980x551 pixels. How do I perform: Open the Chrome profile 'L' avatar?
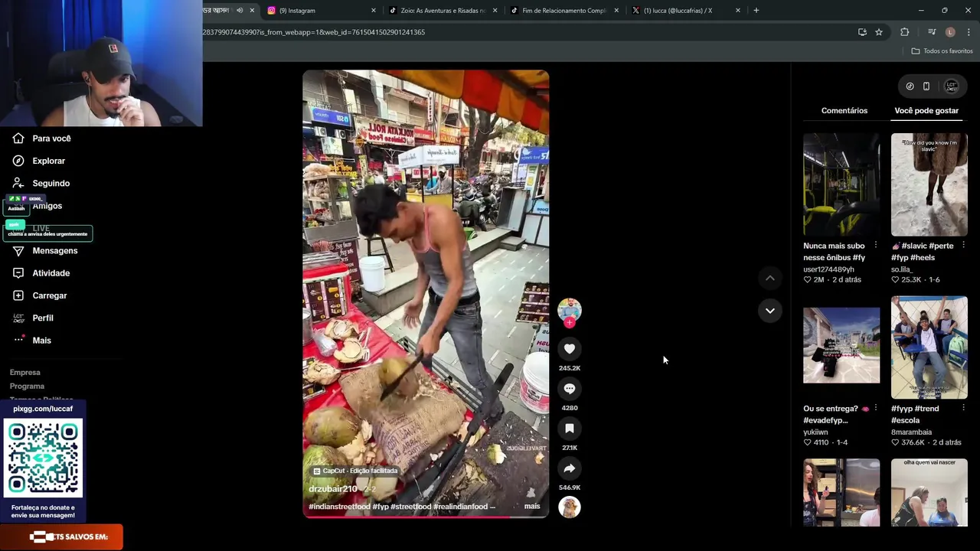950,32
